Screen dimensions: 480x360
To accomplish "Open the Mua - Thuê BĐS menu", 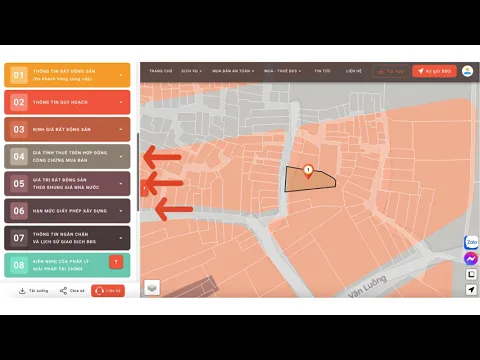I will coord(282,71).
